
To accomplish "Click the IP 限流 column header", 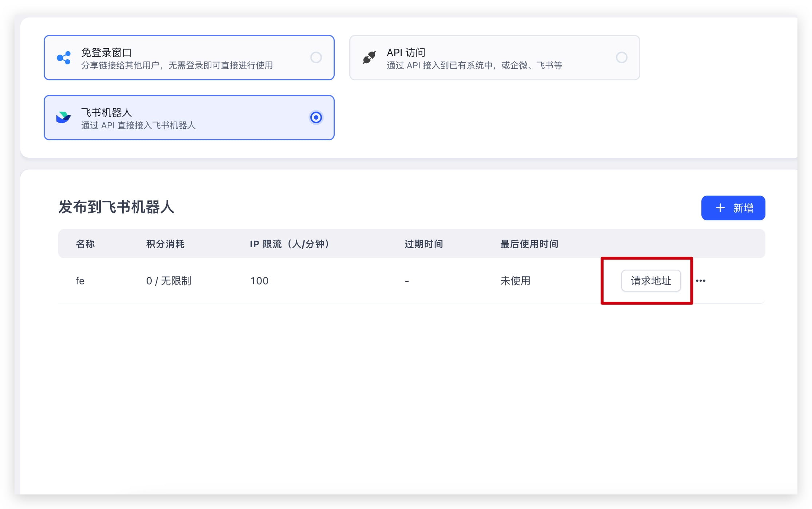I will click(x=289, y=244).
